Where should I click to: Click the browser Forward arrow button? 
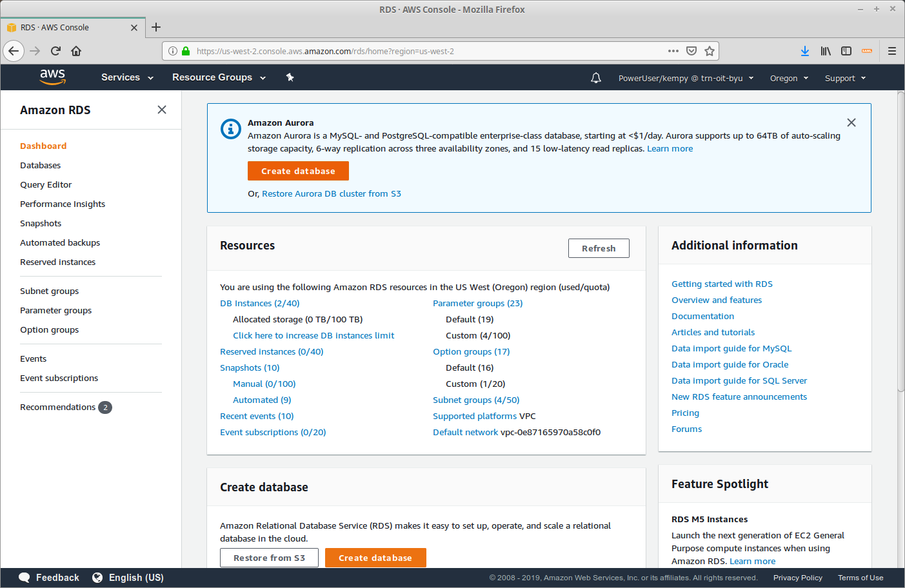click(35, 51)
